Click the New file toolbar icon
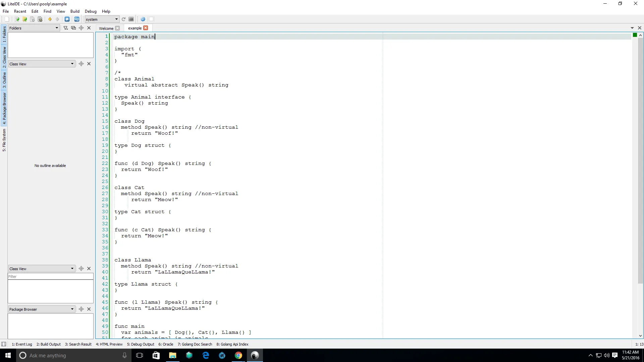This screenshot has width=644, height=362. coord(7,19)
